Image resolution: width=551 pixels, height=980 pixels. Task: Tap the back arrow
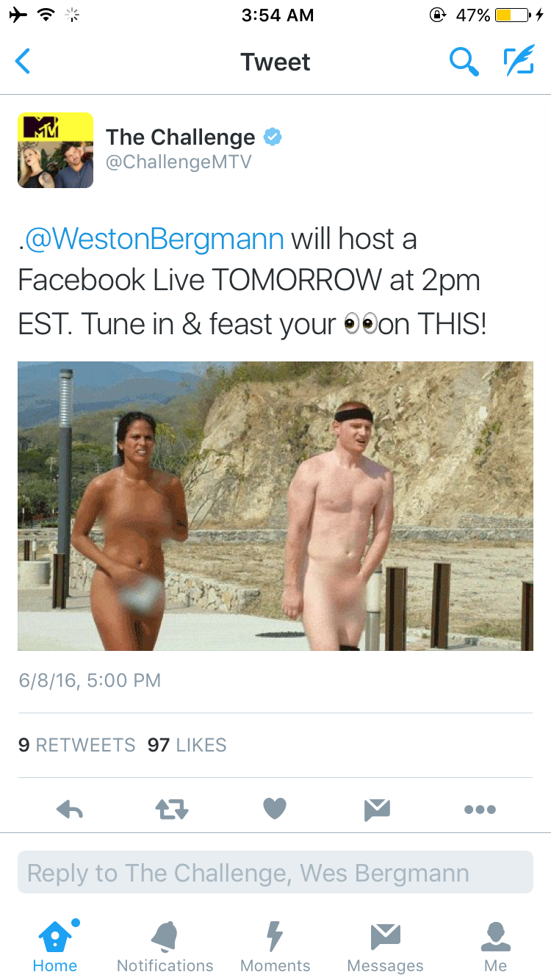point(24,62)
